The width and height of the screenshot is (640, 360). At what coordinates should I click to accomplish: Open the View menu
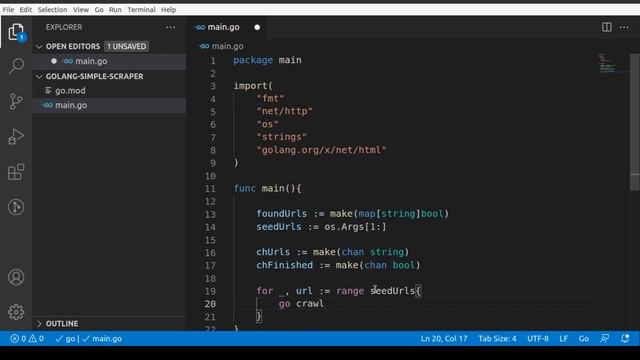pos(81,9)
